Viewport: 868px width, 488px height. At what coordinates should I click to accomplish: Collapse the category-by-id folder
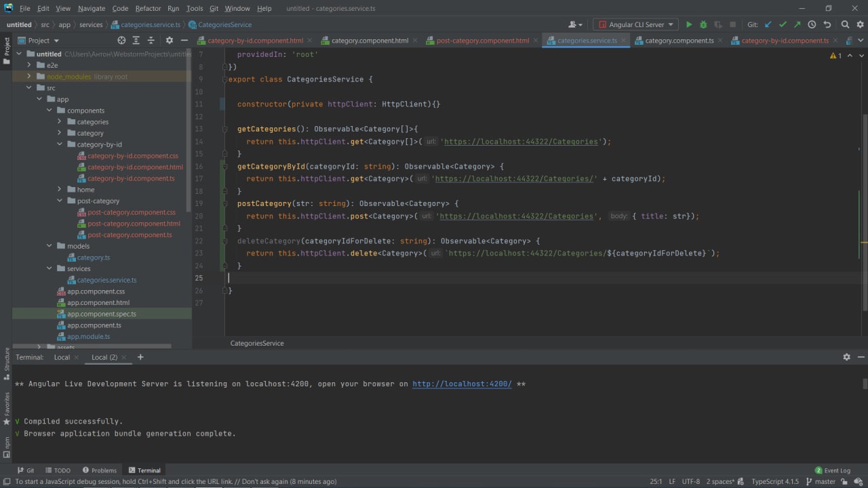tap(60, 144)
